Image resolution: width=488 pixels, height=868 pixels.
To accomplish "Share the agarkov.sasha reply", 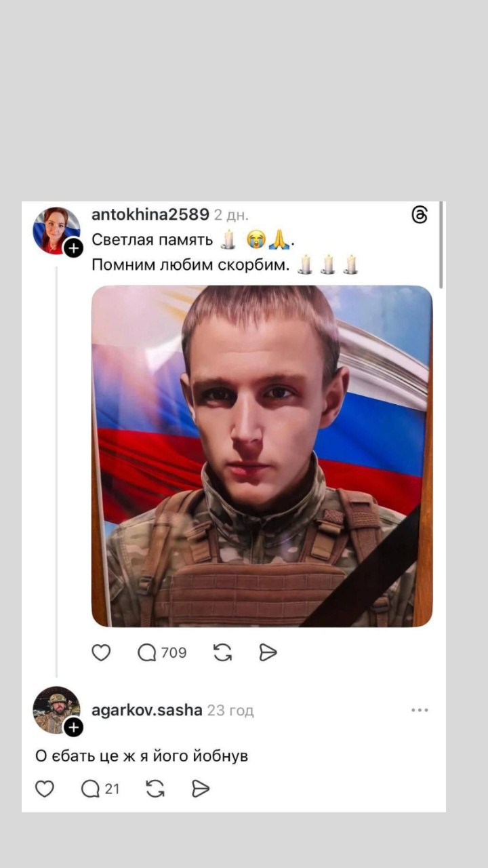I will 201,789.
